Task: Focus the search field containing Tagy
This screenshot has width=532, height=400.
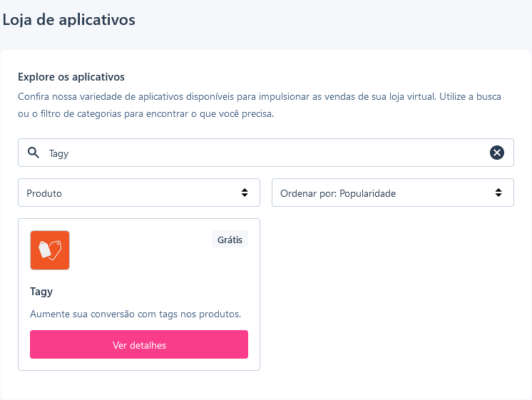Action: (x=266, y=153)
